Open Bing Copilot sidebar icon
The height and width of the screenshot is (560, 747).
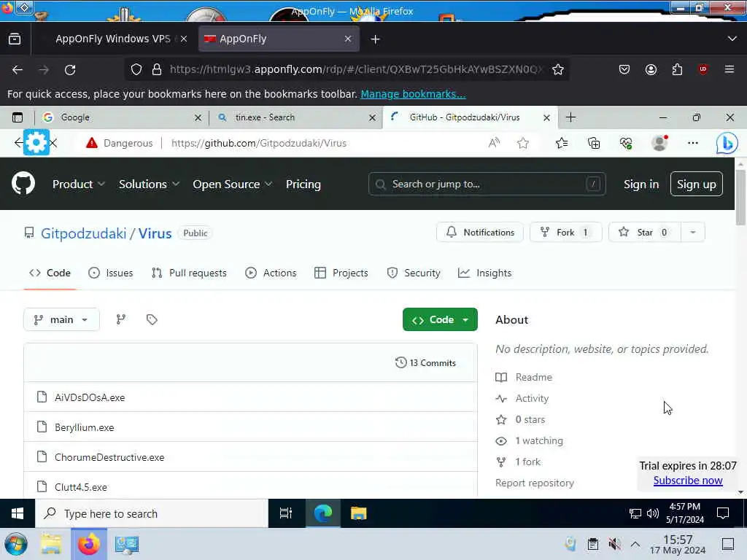(x=727, y=143)
